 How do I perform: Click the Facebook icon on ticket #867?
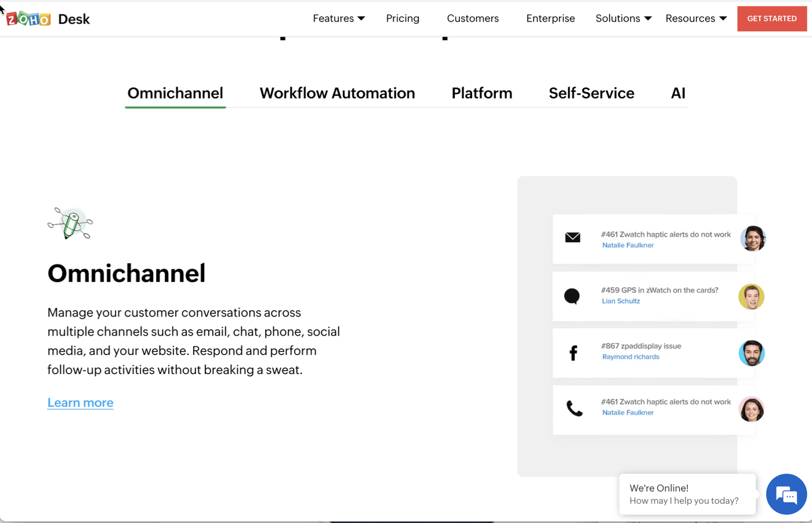point(573,353)
